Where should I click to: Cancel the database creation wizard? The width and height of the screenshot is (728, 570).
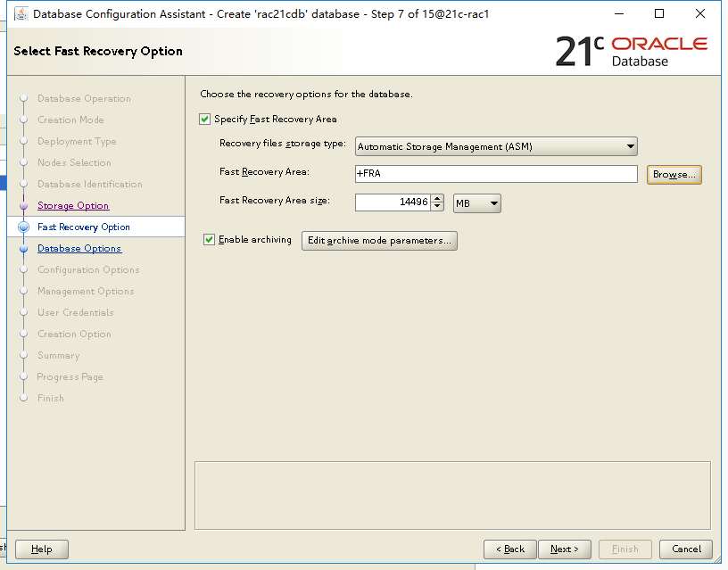coord(686,549)
